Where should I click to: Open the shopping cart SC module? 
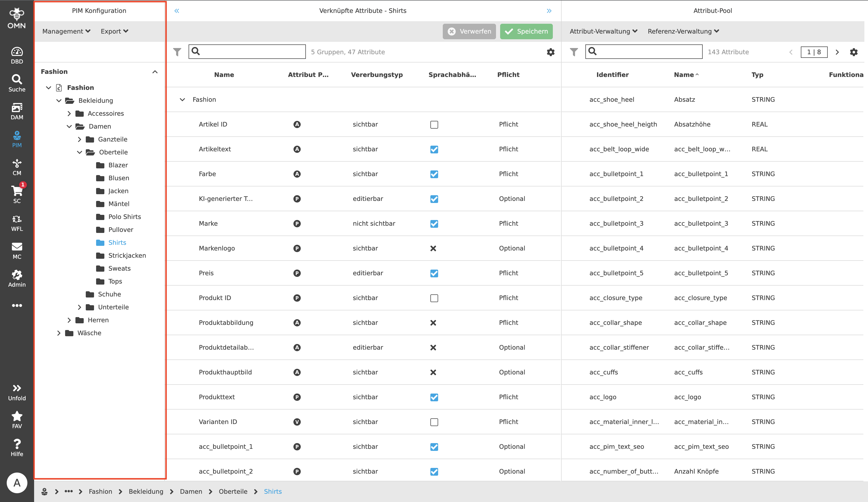pos(17,194)
